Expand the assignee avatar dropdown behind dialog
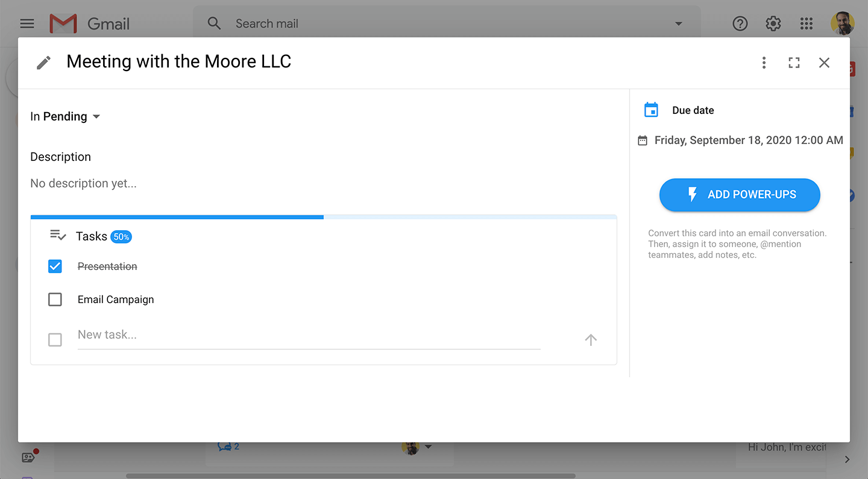868x479 pixels. click(x=429, y=447)
